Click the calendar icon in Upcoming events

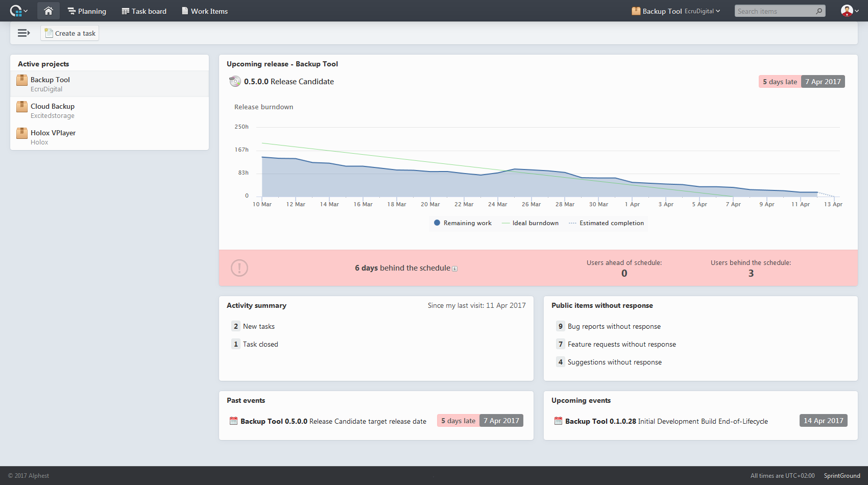point(558,421)
